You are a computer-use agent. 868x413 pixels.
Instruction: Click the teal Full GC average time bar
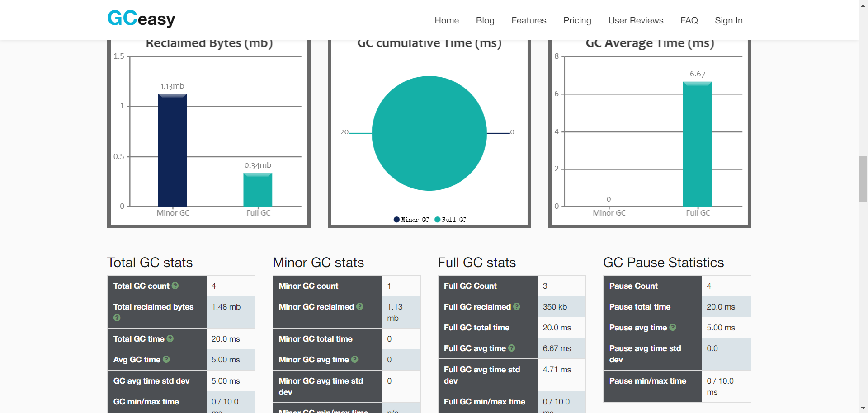pyautogui.click(x=698, y=144)
